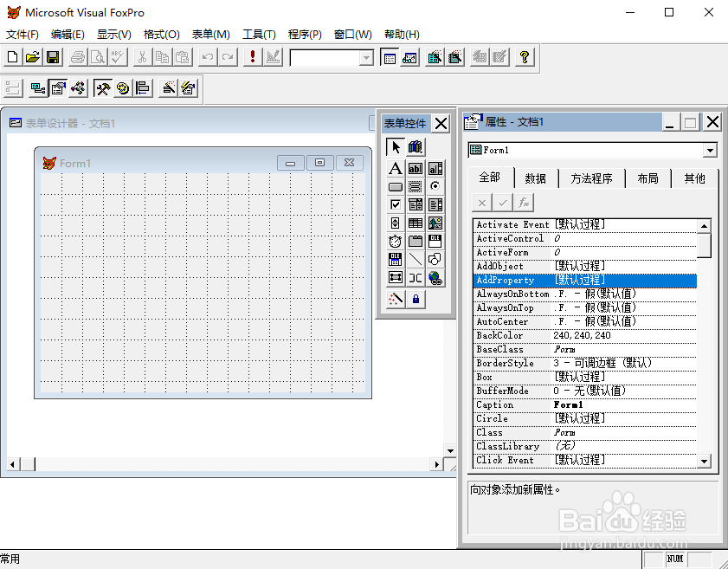Open the 显示(V) menu

pyautogui.click(x=113, y=35)
